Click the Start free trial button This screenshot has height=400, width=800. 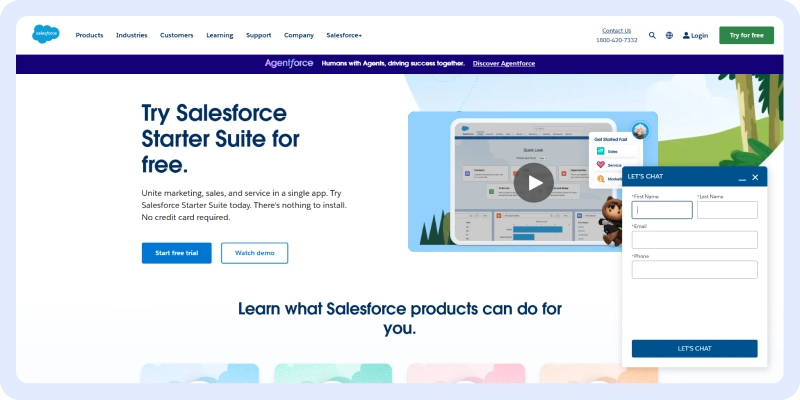(x=177, y=253)
